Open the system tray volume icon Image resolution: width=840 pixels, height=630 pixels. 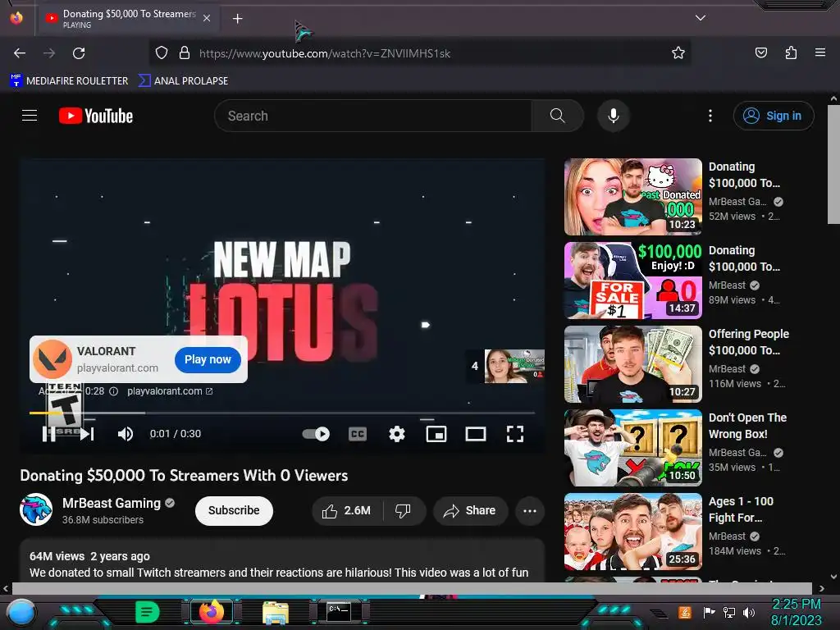[x=748, y=612]
